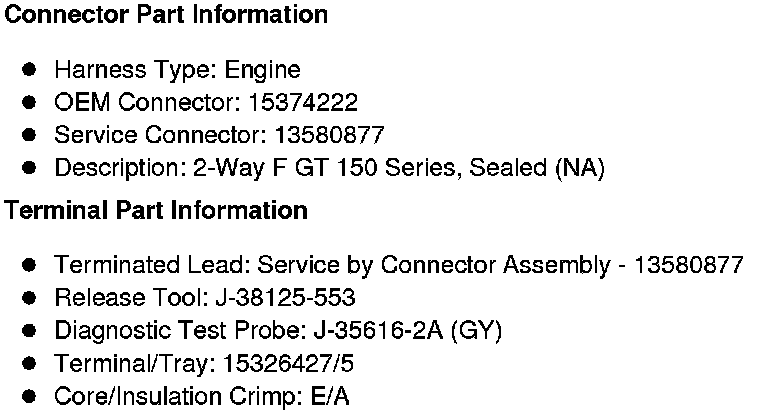Viewport: 768px width, 416px height.
Task: Click the bullet beside Core/Insulation Crimp
Action: point(30,396)
